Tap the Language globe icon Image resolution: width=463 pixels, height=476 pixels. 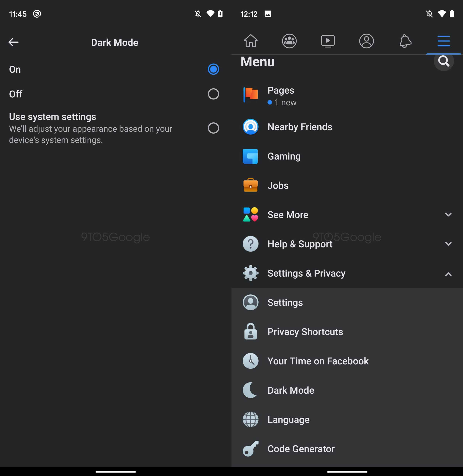251,419
